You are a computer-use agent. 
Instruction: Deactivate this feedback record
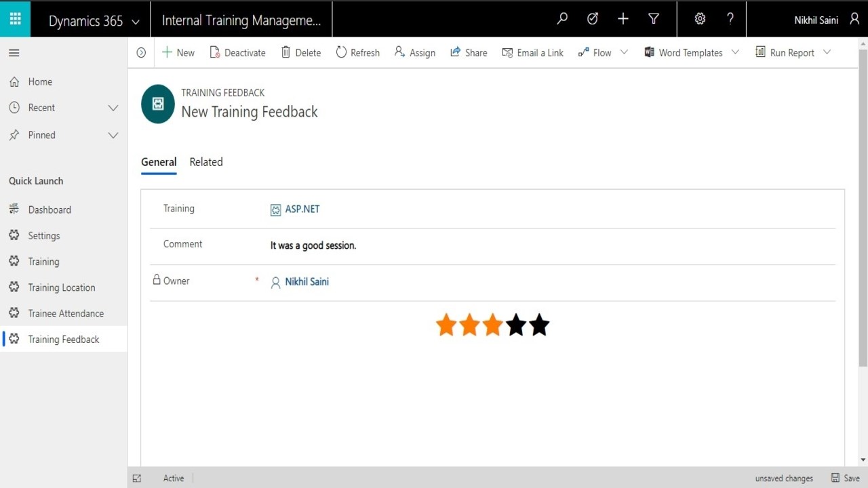point(237,52)
